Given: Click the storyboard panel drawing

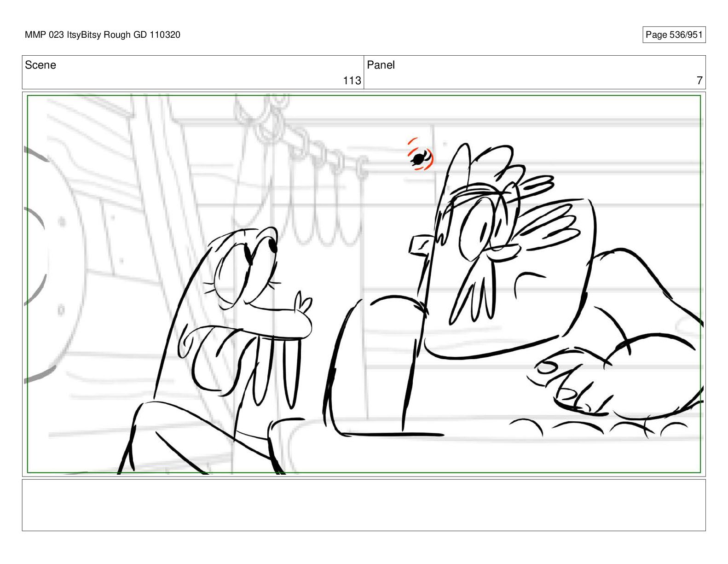Looking at the screenshot, I should click(364, 284).
